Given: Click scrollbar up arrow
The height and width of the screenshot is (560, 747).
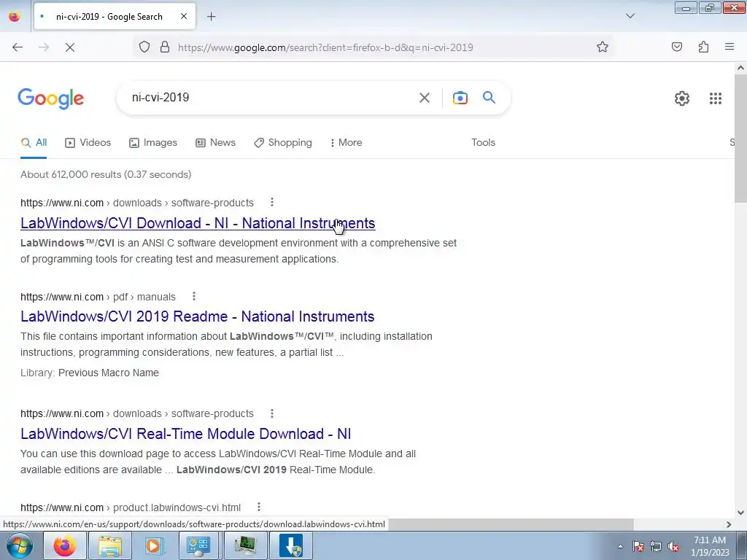Looking at the screenshot, I should (x=740, y=68).
